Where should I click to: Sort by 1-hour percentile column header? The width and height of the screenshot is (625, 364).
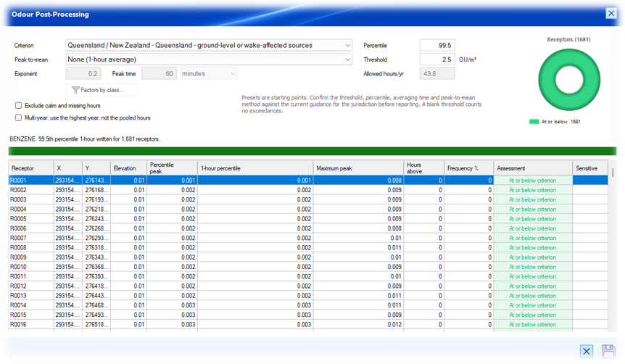tap(255, 167)
